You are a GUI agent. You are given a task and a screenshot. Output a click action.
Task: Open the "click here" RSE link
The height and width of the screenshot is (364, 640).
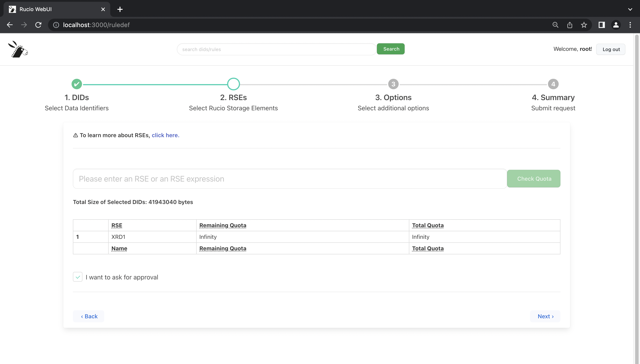pyautogui.click(x=165, y=135)
